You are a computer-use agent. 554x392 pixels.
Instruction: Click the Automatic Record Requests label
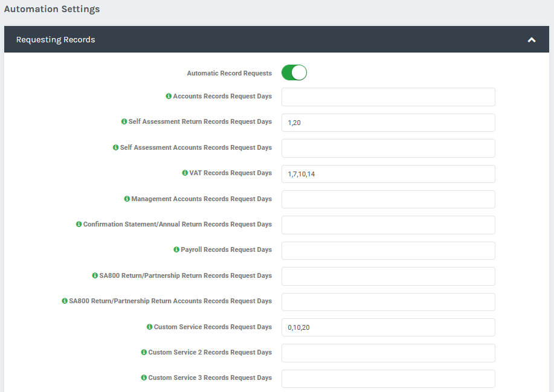(230, 73)
